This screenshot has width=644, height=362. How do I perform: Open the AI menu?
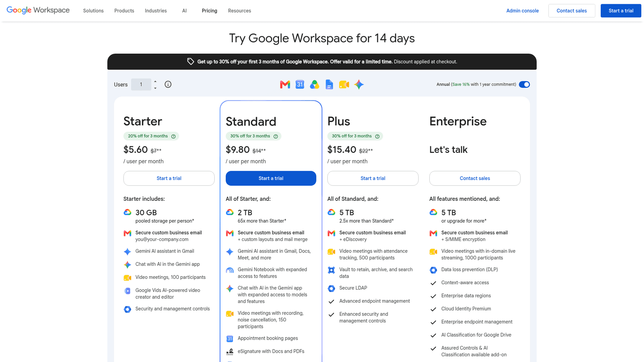[184, 11]
